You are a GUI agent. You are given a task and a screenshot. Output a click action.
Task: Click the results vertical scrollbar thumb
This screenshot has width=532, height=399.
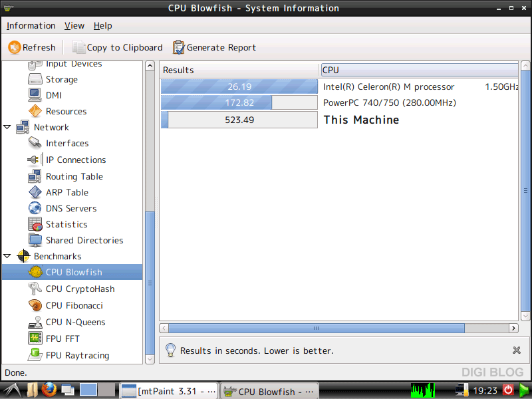(x=525, y=191)
